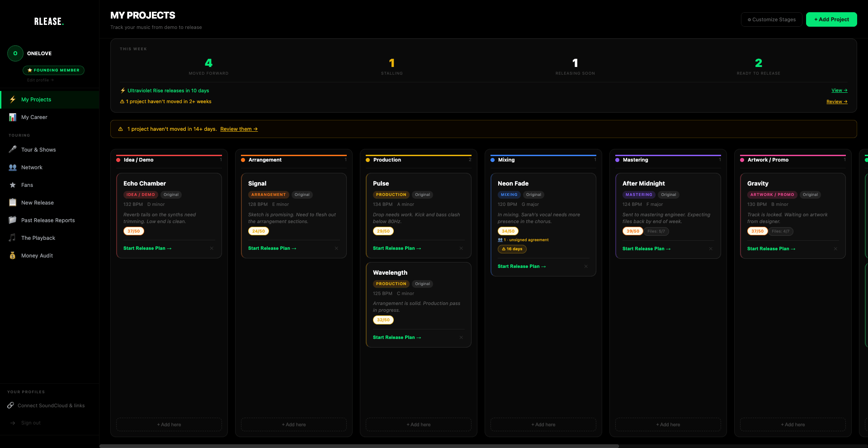The image size is (868, 448).
Task: Start Release Plan for Neon Fade
Action: click(x=522, y=267)
